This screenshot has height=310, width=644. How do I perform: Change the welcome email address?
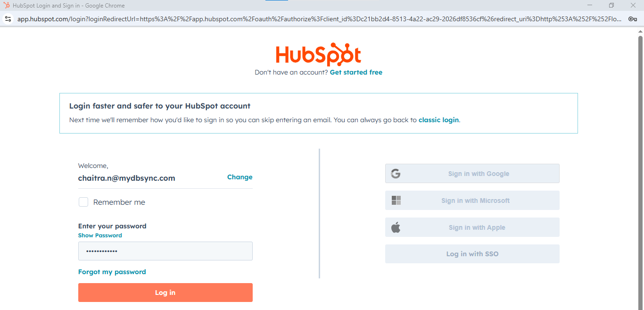[240, 177]
